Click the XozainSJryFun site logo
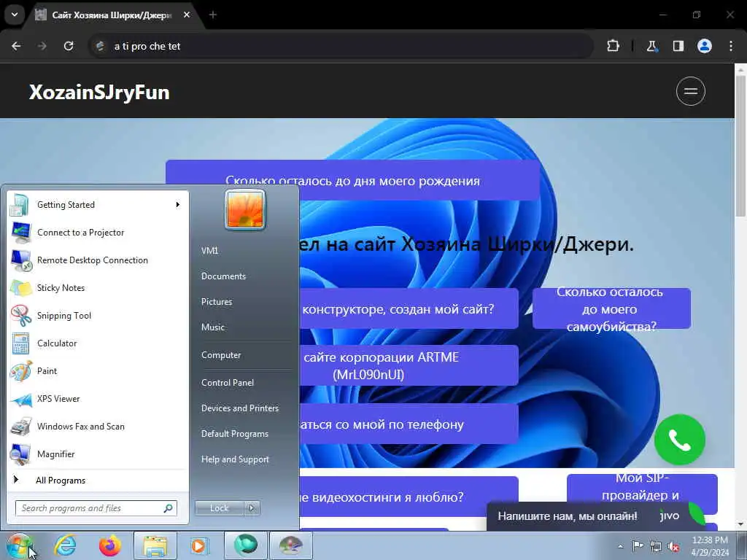 coord(99,93)
